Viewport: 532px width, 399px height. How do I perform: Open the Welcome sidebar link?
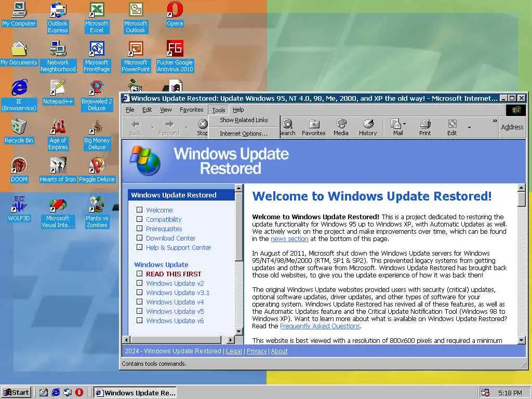tap(159, 210)
